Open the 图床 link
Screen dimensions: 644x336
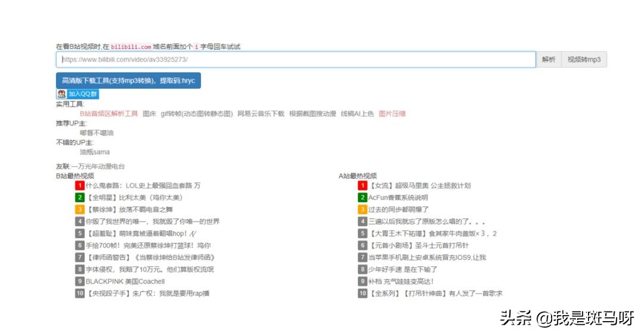pos(149,113)
